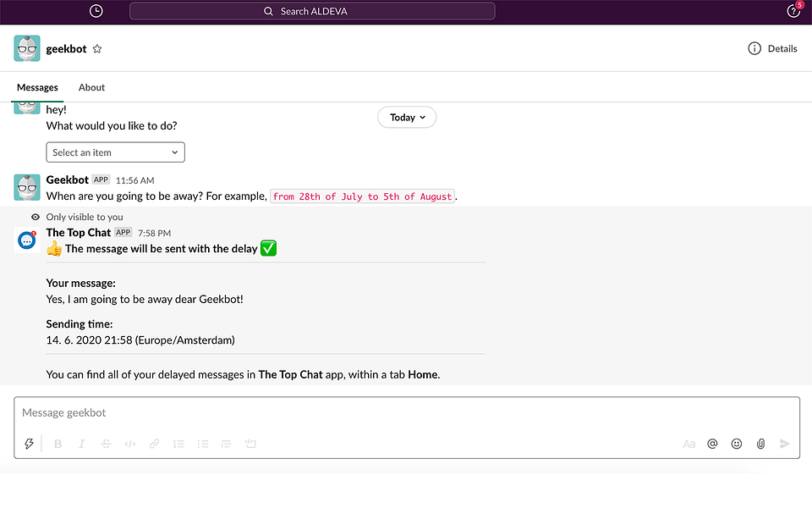Open Help via the question mark icon
812x508 pixels.
[x=793, y=11]
